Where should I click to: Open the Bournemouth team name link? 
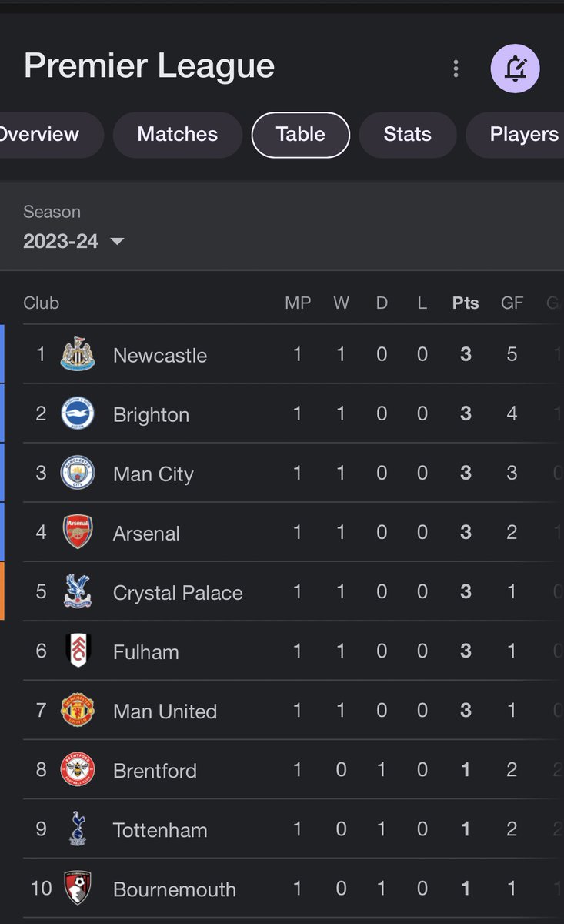coord(175,889)
